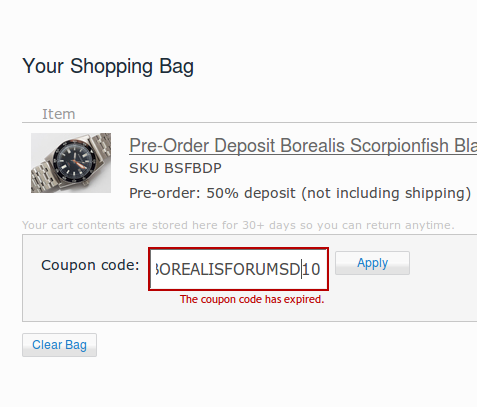
Task: Click the coupon code has expired error message
Action: coord(252,299)
